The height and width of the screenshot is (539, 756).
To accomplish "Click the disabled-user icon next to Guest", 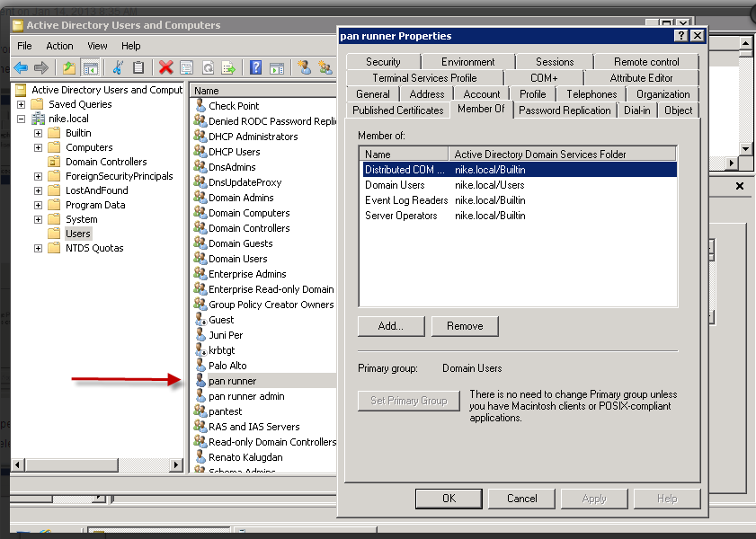I will pyautogui.click(x=200, y=319).
